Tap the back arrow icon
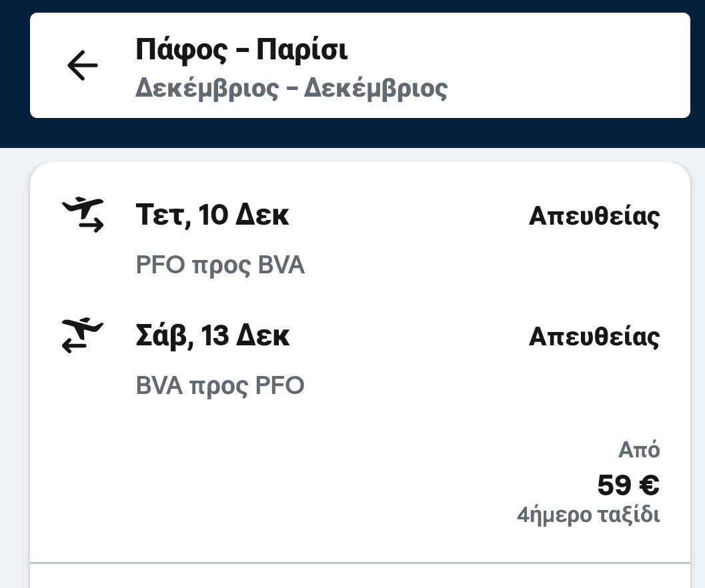Screen dimensions: 705x588 (82, 65)
